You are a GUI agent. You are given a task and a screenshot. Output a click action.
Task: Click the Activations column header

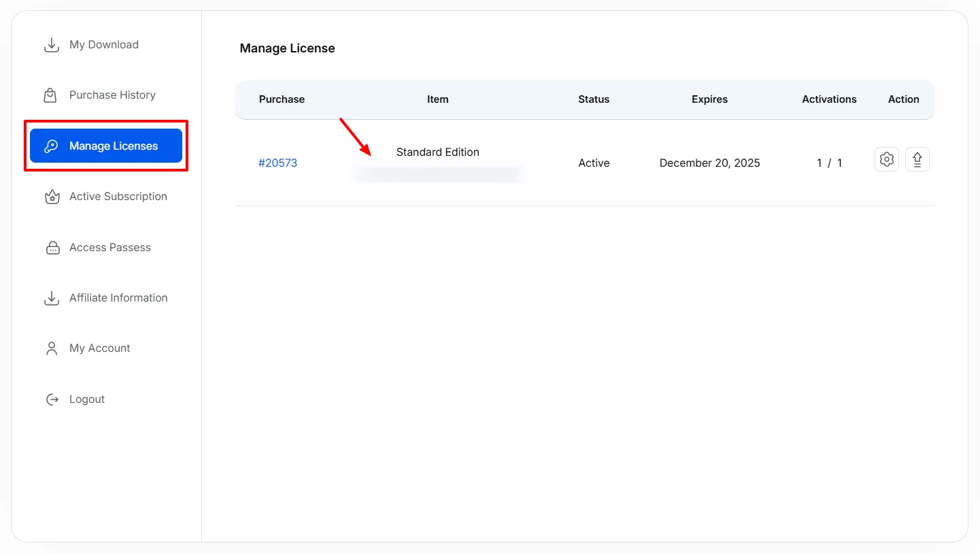click(829, 99)
